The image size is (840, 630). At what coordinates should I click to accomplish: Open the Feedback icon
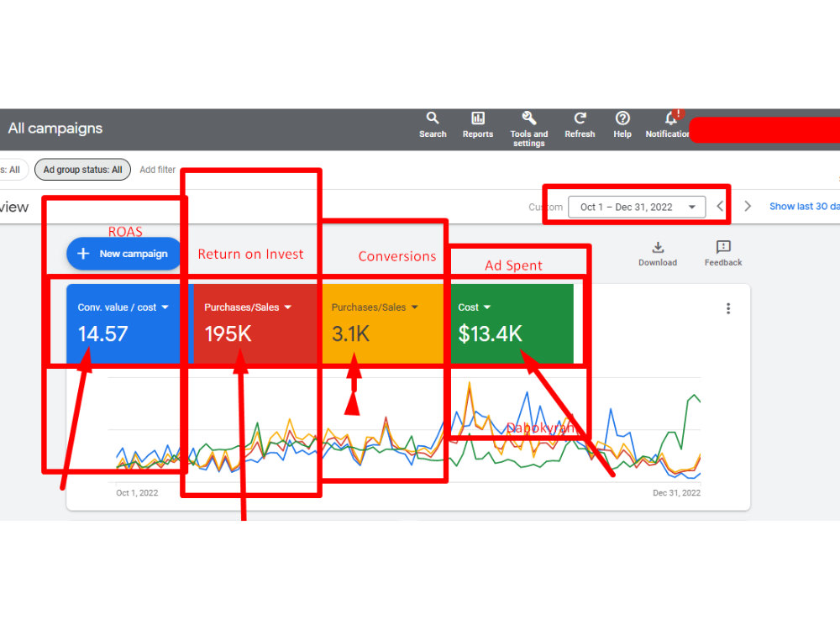point(722,254)
